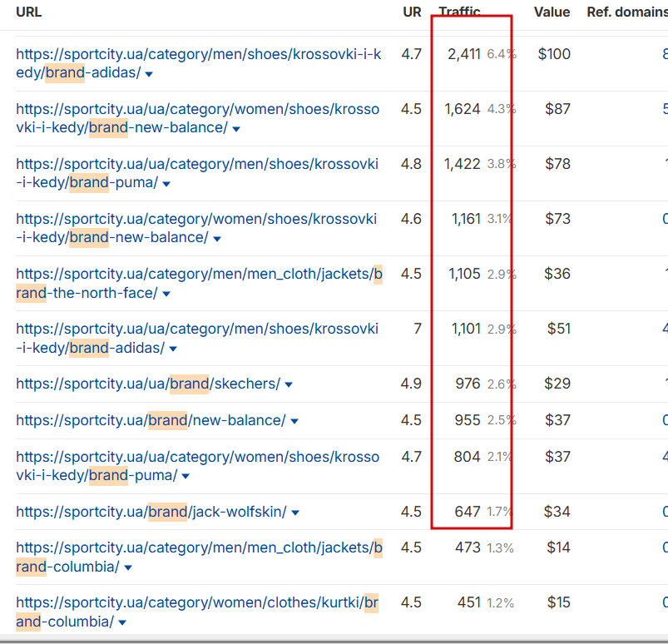Select the $73 value cell
This screenshot has height=644, width=668.
pos(557,219)
